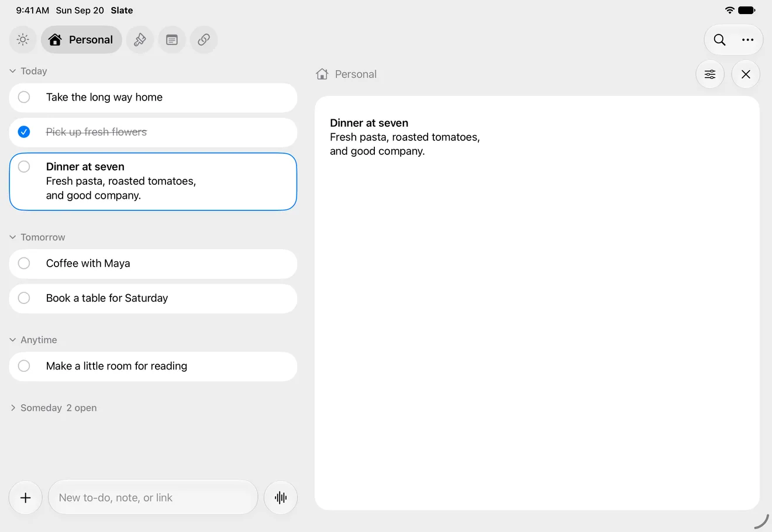The width and height of the screenshot is (772, 532).
Task: Select the struck-through Pick up fresh flowers text
Action: tap(96, 132)
